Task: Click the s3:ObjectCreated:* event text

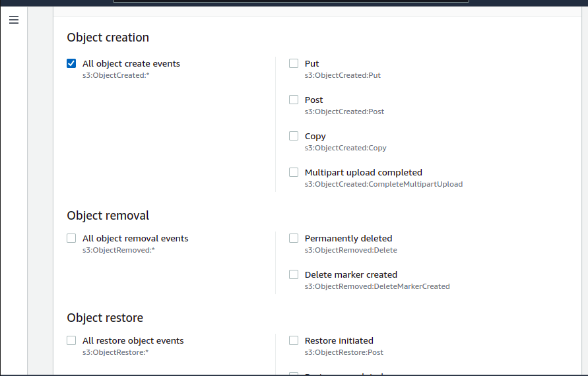Action: [117, 75]
